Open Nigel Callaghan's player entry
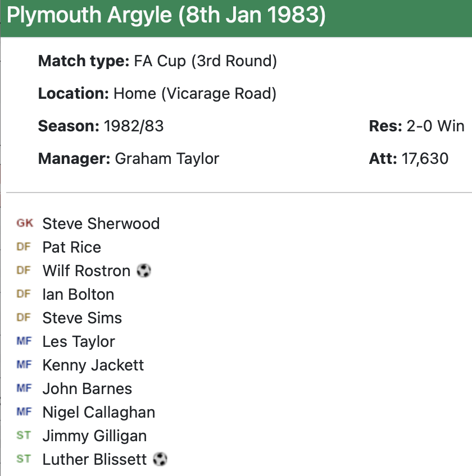 99,413
